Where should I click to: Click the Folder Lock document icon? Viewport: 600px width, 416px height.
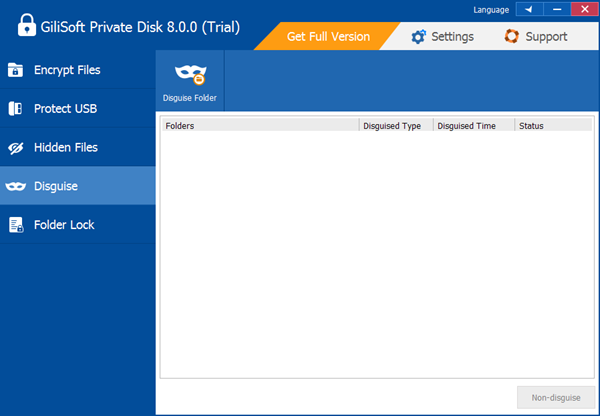pyautogui.click(x=16, y=225)
